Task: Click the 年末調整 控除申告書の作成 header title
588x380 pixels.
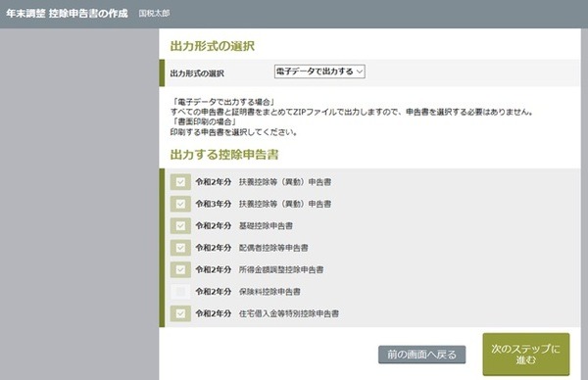Action: click(67, 14)
